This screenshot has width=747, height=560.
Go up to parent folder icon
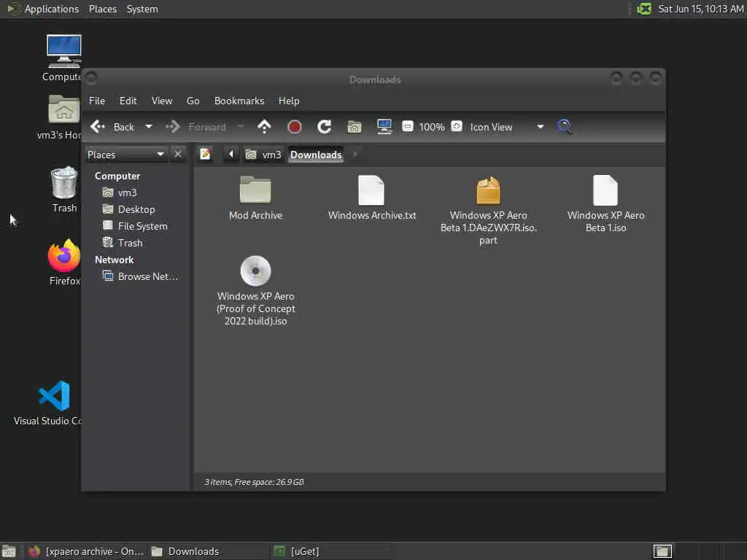point(264,127)
